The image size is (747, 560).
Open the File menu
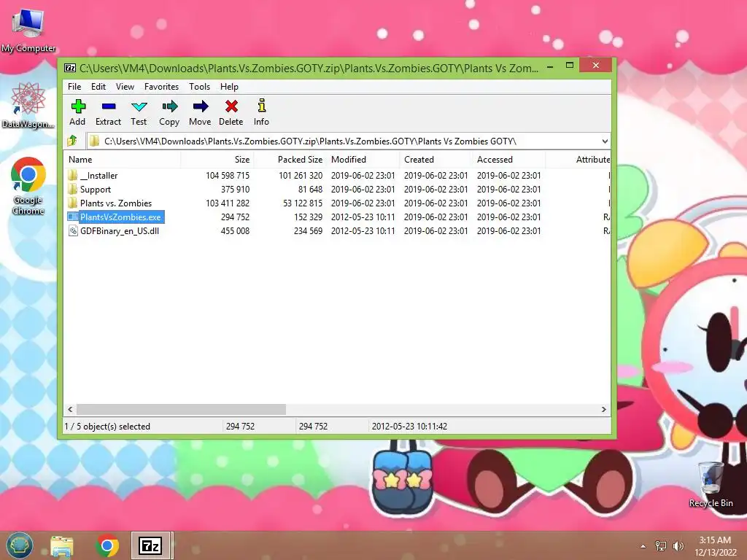click(x=74, y=87)
